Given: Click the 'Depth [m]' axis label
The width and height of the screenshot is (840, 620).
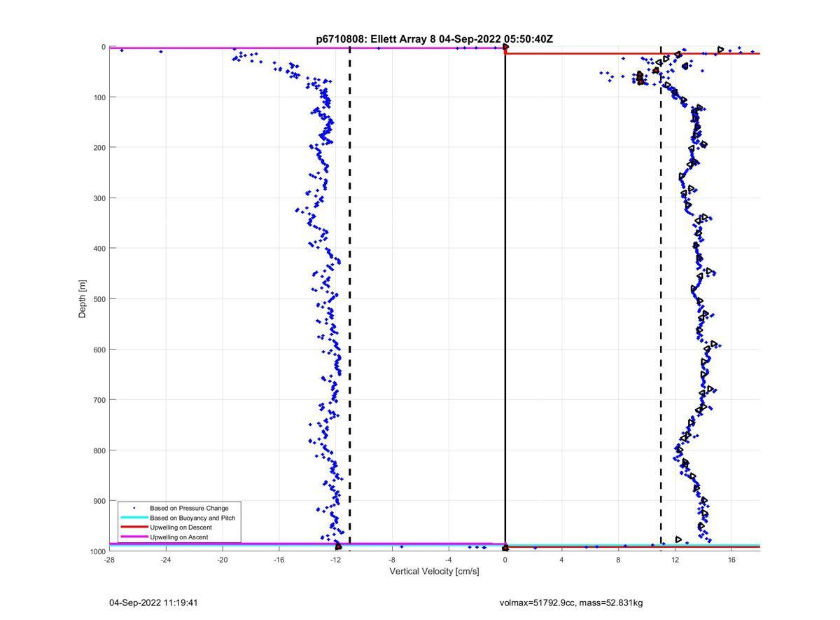Looking at the screenshot, I should tap(83, 299).
